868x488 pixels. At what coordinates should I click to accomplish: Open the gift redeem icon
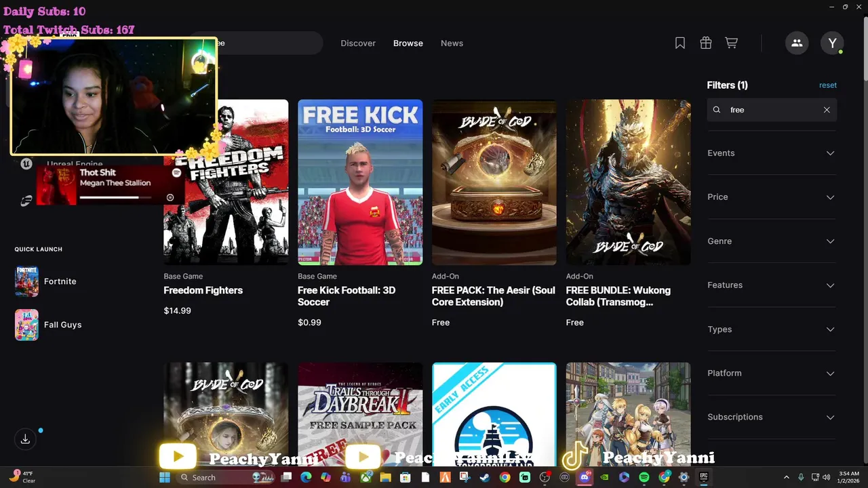706,43
